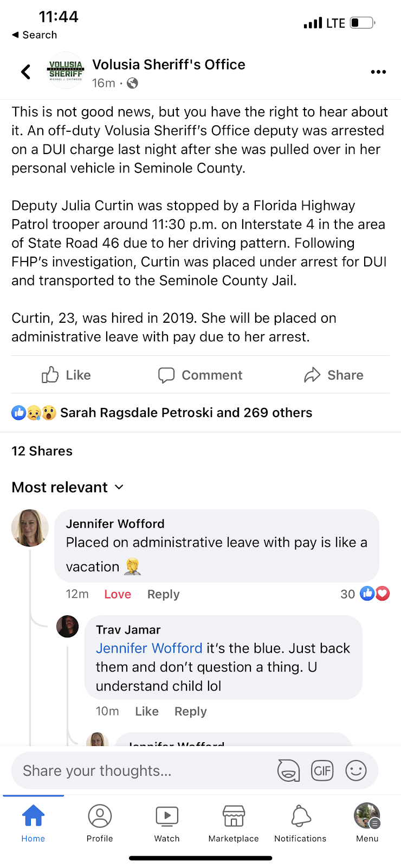Image resolution: width=401 pixels, height=868 pixels.
Task: Like Trav Jamar's reply
Action: pos(147,711)
